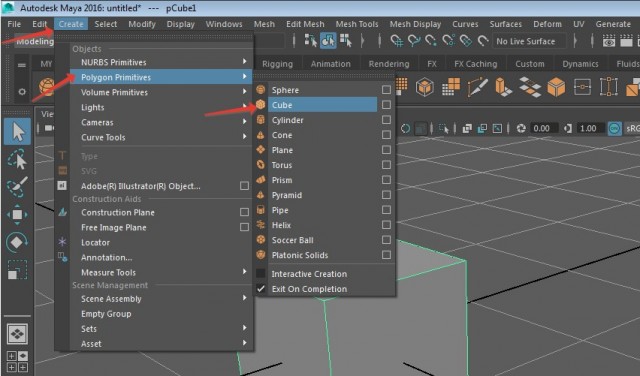Click the wireframe cube shelf icon

[x=424, y=87]
